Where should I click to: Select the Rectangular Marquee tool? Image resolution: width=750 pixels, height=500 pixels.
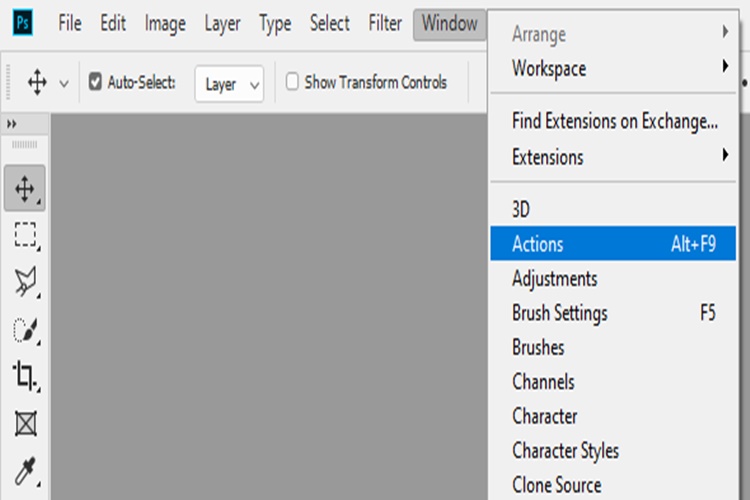pos(25,234)
